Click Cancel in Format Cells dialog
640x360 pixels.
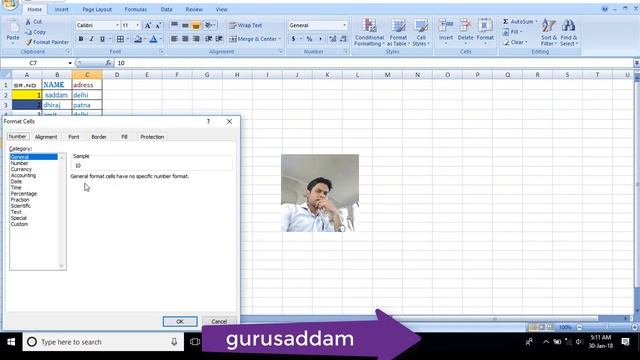[x=219, y=321]
